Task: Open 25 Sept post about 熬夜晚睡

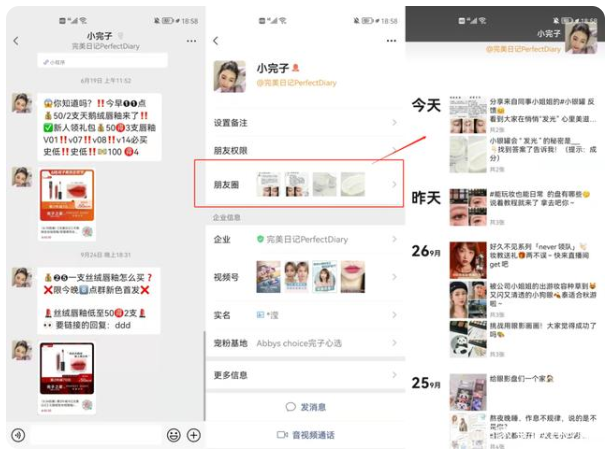Action: point(523,431)
